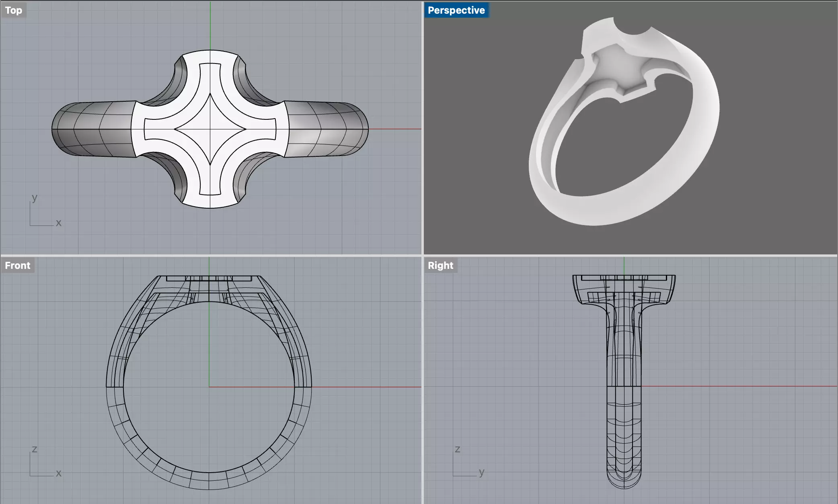Click the vertical divider between Top and Perspective

[x=422, y=128]
